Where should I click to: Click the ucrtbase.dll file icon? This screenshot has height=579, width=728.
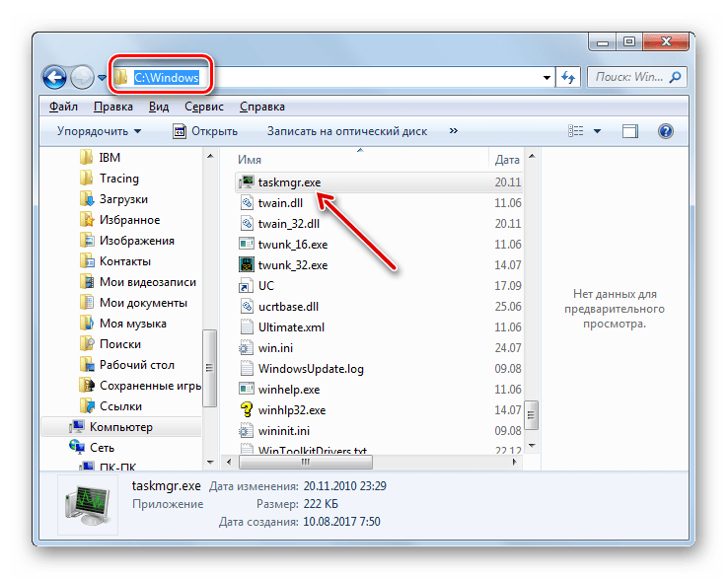click(x=246, y=307)
